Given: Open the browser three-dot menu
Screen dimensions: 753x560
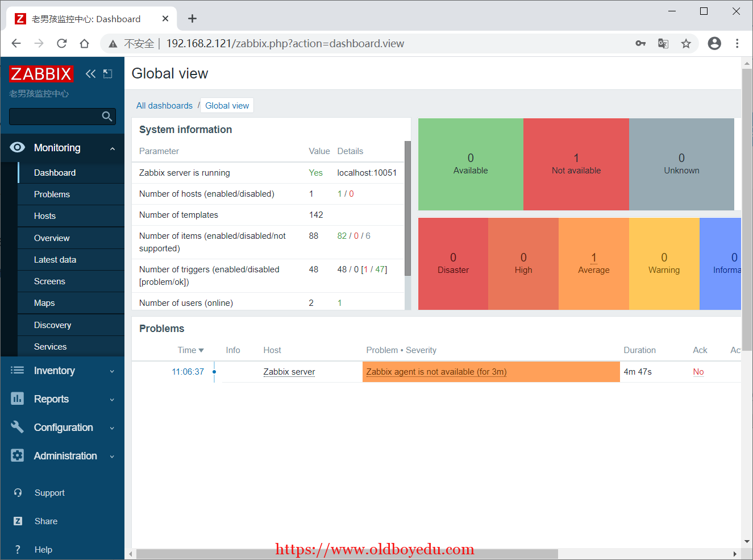Looking at the screenshot, I should (x=737, y=44).
